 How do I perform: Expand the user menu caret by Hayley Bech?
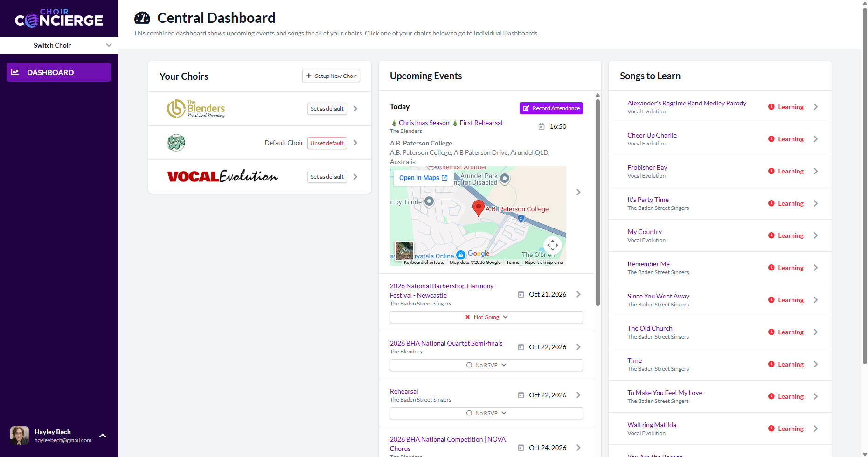103,436
